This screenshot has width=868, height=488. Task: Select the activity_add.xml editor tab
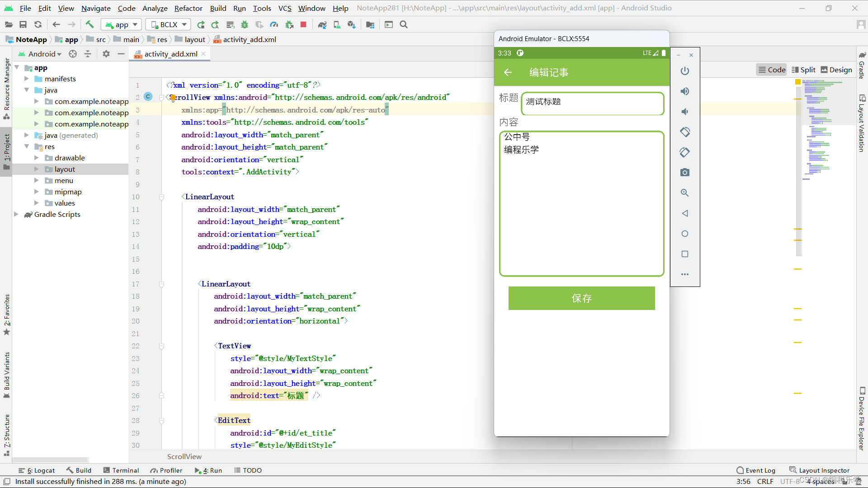click(170, 54)
